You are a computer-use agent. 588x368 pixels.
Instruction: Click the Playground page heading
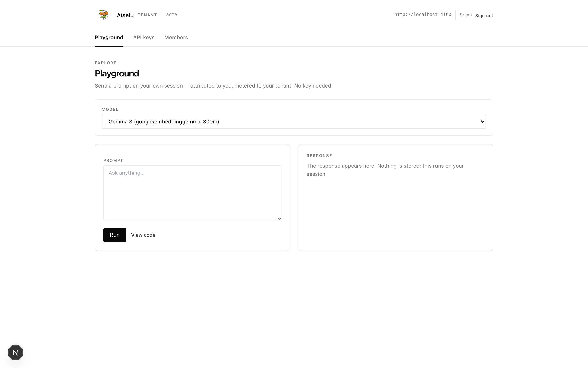click(x=117, y=74)
